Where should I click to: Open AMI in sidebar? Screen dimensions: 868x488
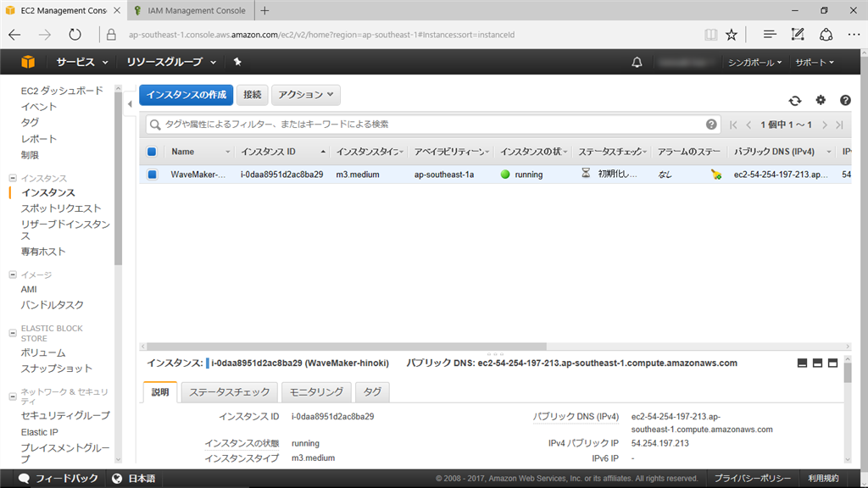29,290
